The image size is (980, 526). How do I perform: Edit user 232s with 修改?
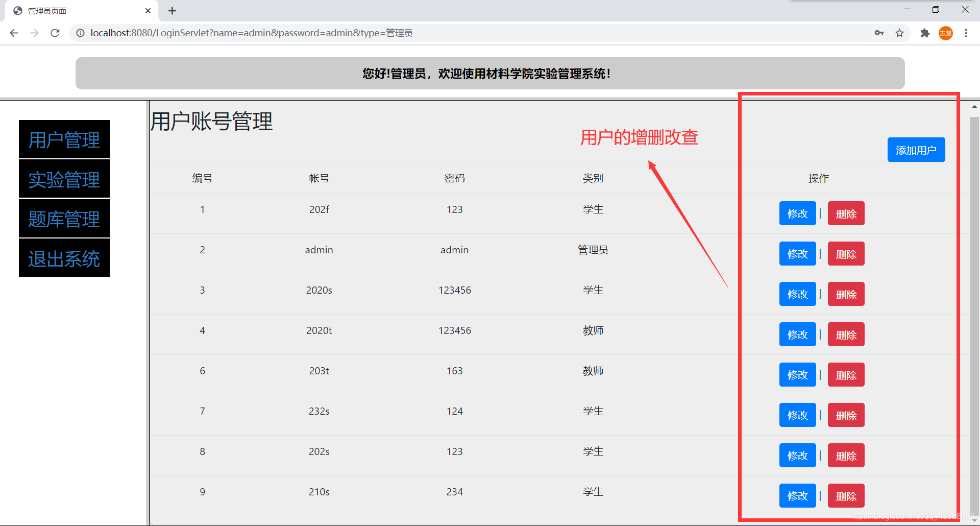point(797,415)
